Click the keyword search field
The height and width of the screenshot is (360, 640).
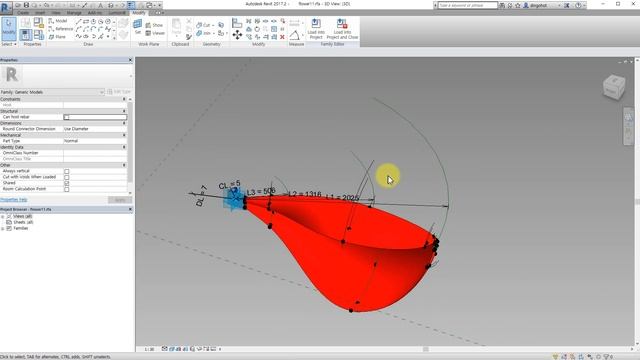468,5
